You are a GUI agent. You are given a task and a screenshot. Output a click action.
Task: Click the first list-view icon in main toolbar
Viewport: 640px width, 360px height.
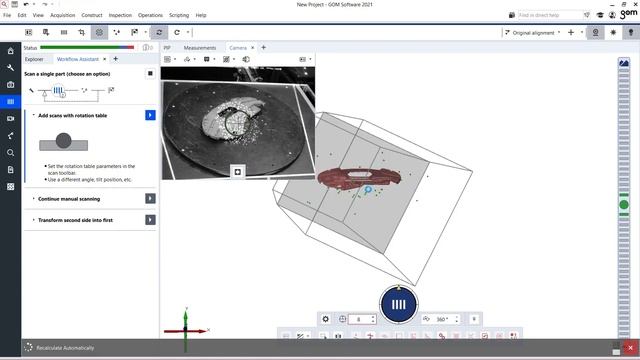[x=29, y=32]
